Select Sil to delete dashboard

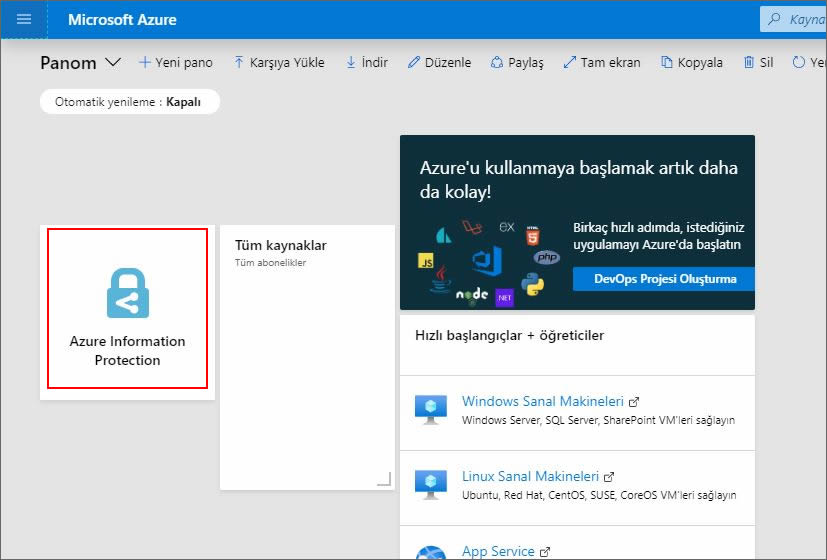tap(758, 62)
